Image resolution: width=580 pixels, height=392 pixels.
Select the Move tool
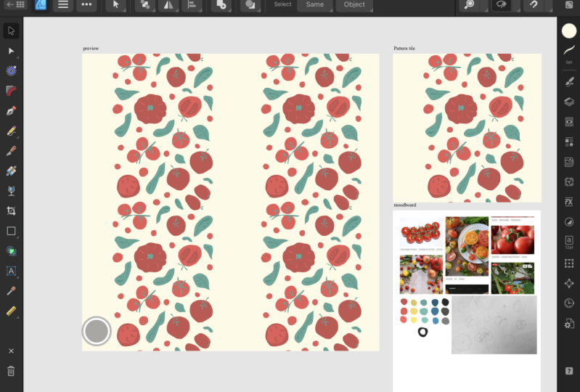[11, 30]
